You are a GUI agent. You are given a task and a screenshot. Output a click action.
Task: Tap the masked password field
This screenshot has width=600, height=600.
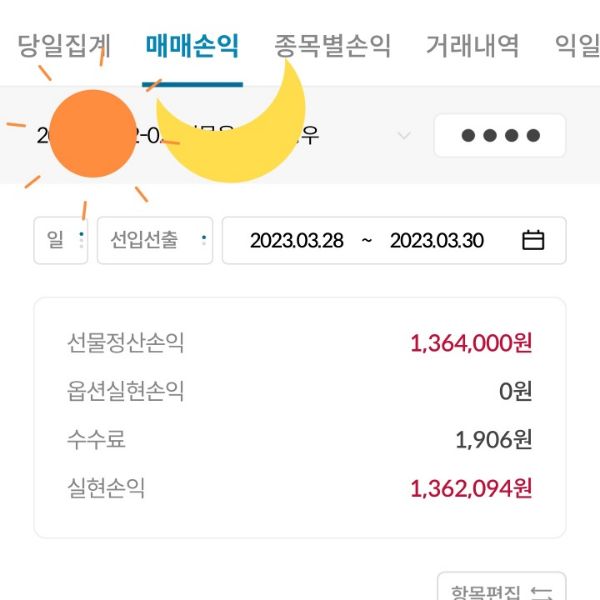tap(500, 136)
